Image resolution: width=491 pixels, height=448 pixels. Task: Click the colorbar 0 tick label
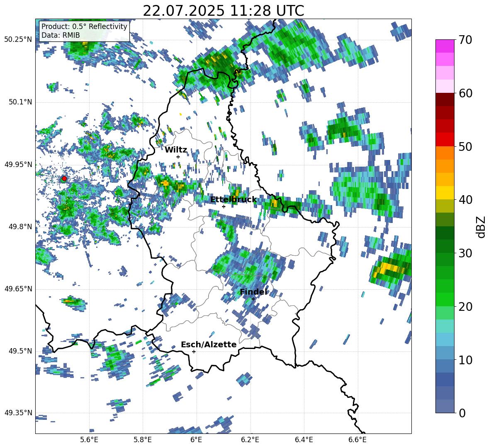[462, 413]
